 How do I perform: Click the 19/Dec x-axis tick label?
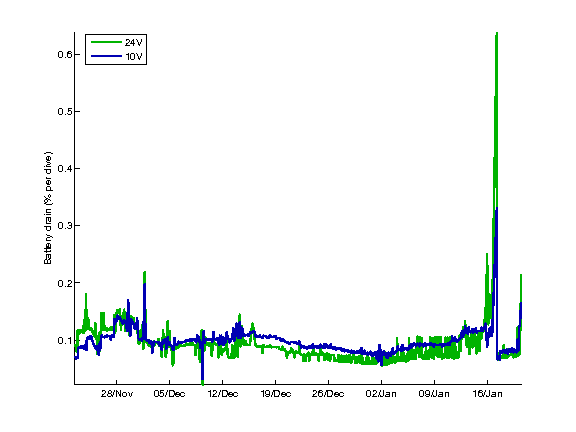(276, 394)
